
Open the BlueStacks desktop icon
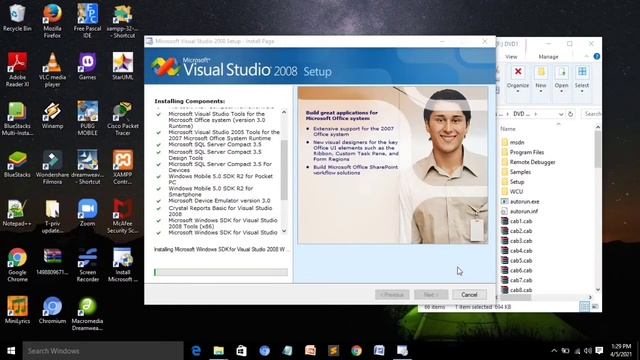click(x=17, y=164)
